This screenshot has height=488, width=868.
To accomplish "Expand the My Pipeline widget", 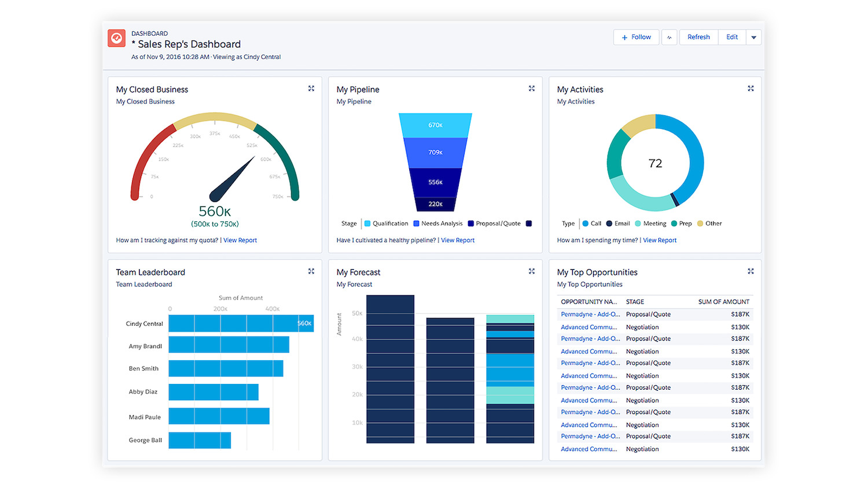I will [x=532, y=88].
